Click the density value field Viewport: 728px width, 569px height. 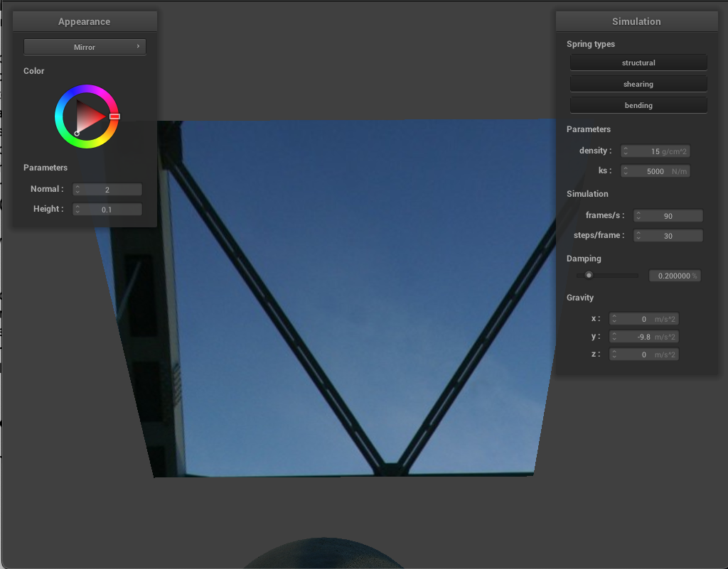point(655,151)
